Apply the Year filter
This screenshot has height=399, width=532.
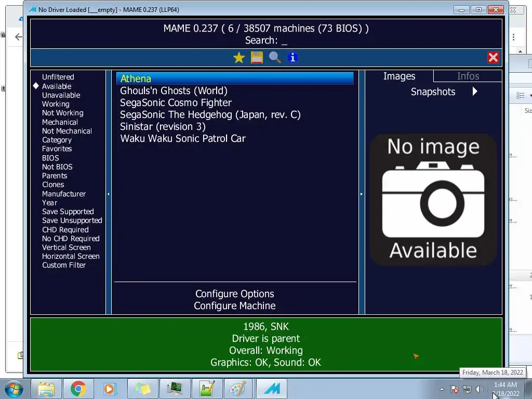coord(49,203)
